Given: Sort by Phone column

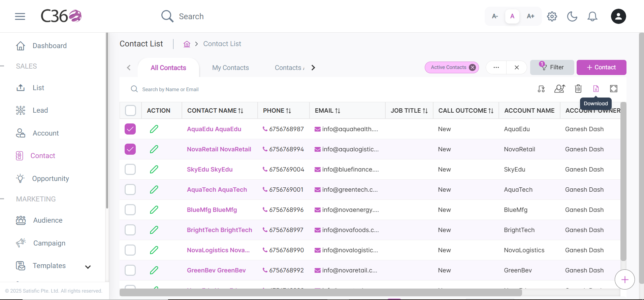Looking at the screenshot, I should click(288, 111).
